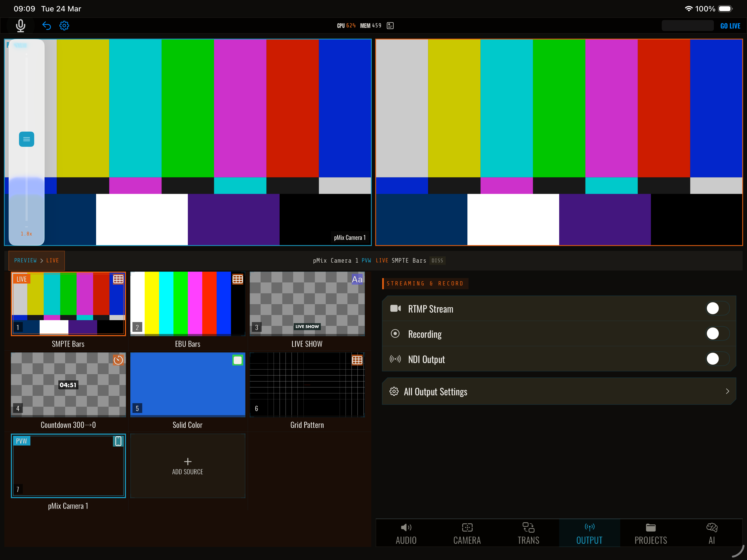Select the EBU Bars source thumbnail
Image resolution: width=747 pixels, height=560 pixels.
(x=187, y=303)
